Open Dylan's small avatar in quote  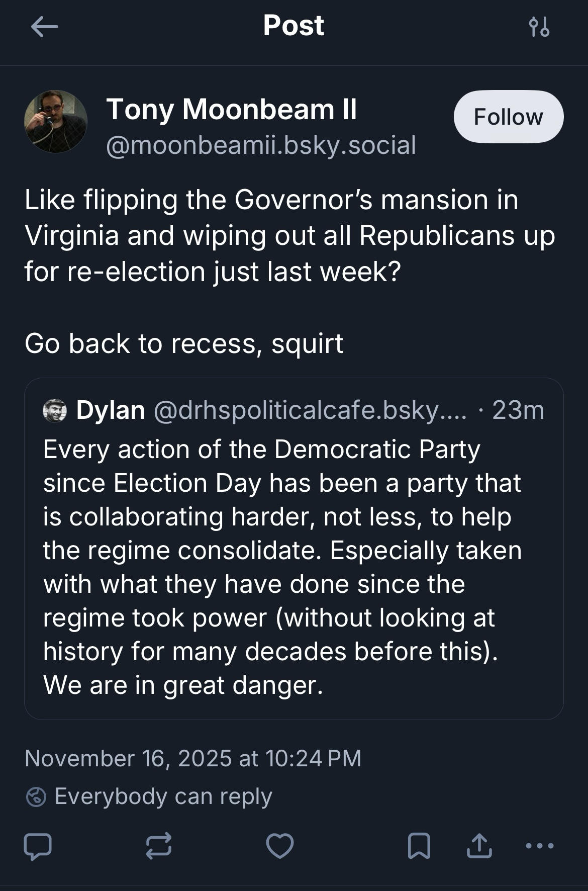55,410
